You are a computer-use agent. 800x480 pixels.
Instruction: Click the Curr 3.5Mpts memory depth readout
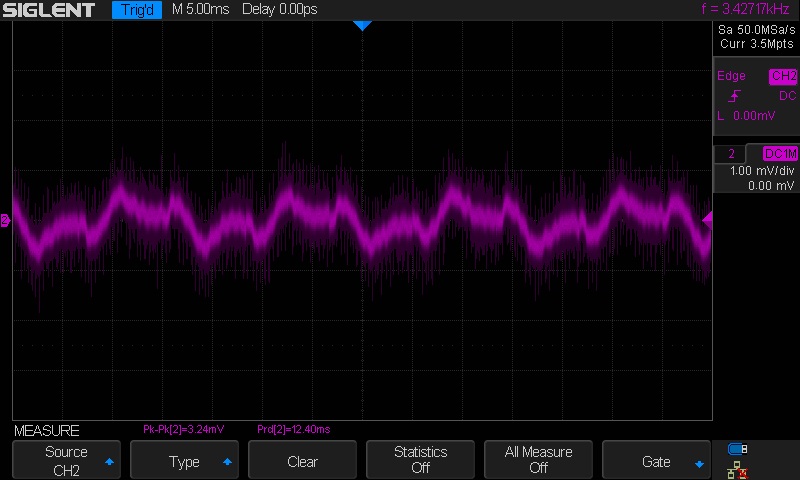(x=757, y=44)
